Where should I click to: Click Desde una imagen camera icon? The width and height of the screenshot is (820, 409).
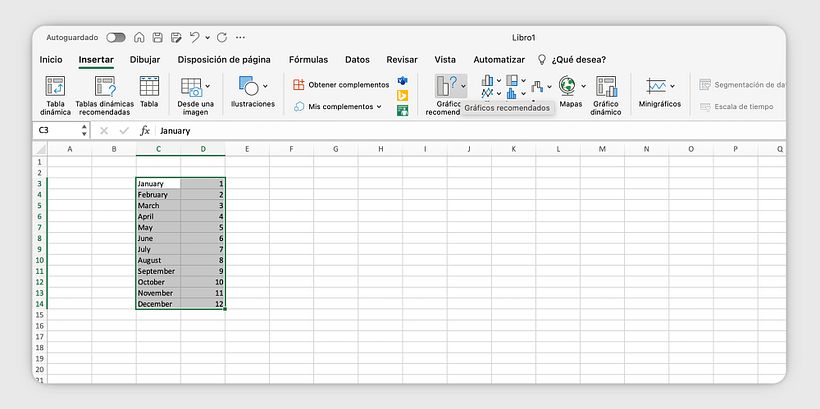coord(191,87)
